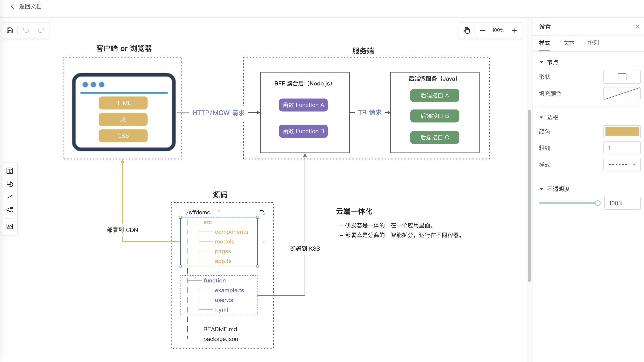The image size is (644, 362).
Task: Click the 部署到 K8S label
Action: tap(305, 248)
